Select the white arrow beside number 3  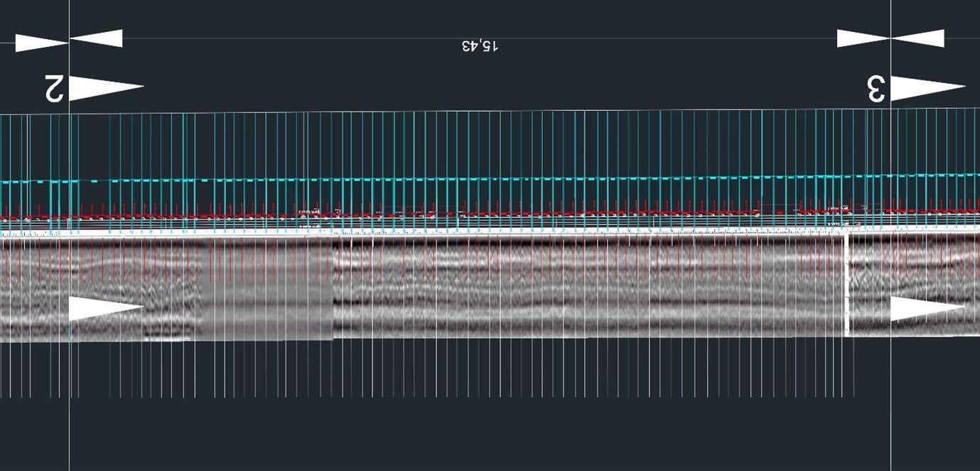tap(928, 88)
